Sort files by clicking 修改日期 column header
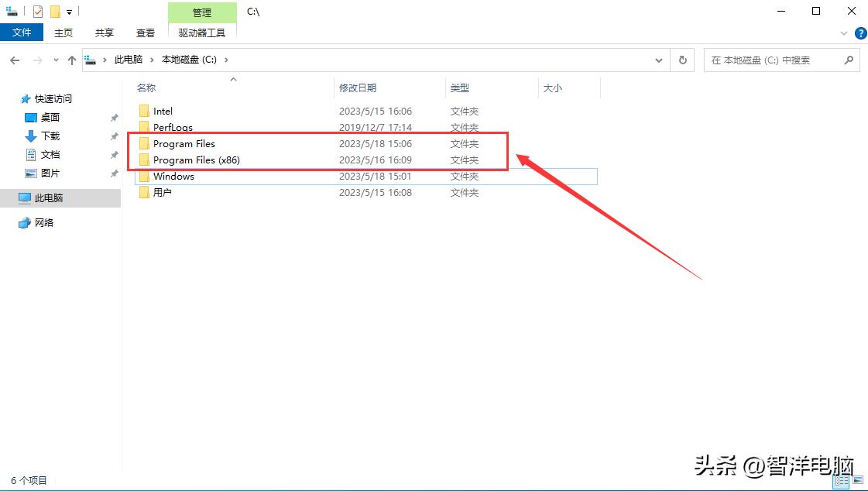 [x=359, y=88]
